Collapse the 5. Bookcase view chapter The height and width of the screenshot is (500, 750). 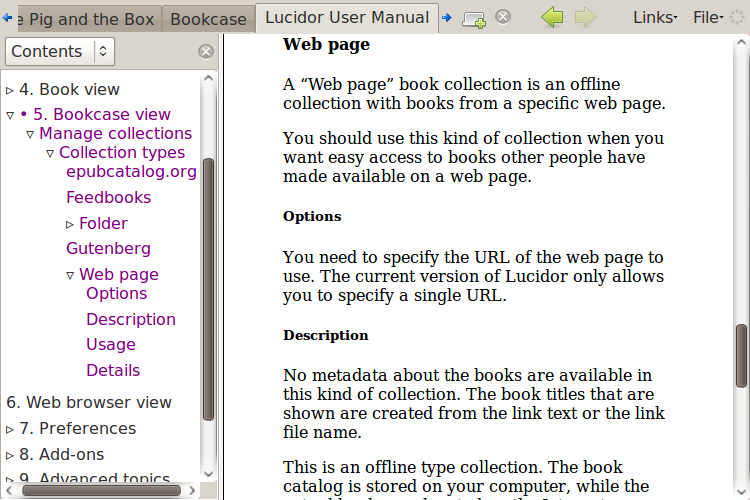click(10, 115)
